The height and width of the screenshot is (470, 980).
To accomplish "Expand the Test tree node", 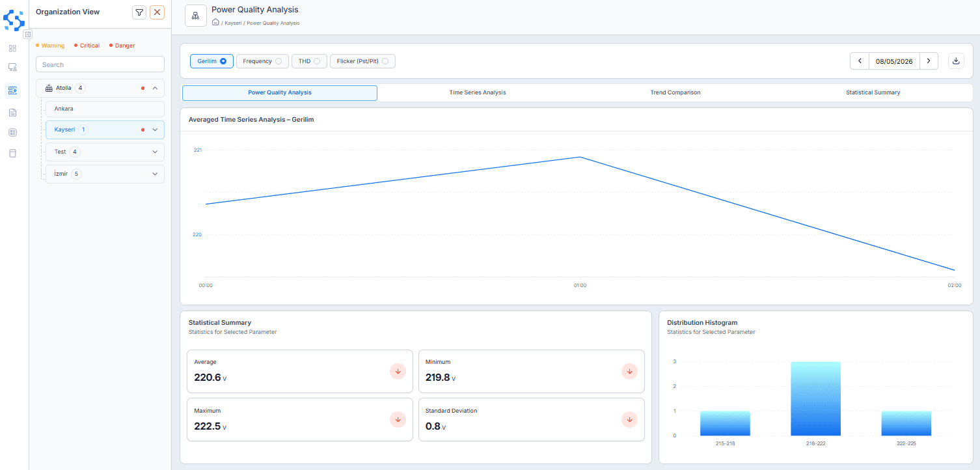I will click(x=155, y=152).
